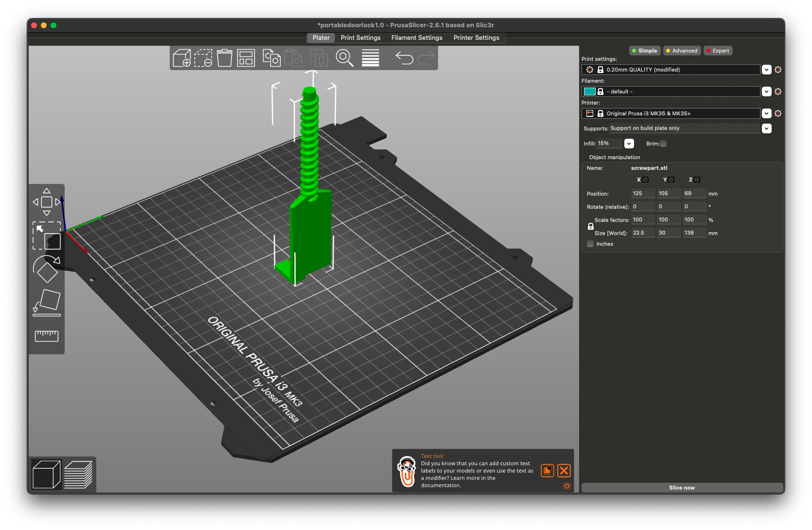Click the Search magnifier icon
The height and width of the screenshot is (530, 812).
click(344, 58)
